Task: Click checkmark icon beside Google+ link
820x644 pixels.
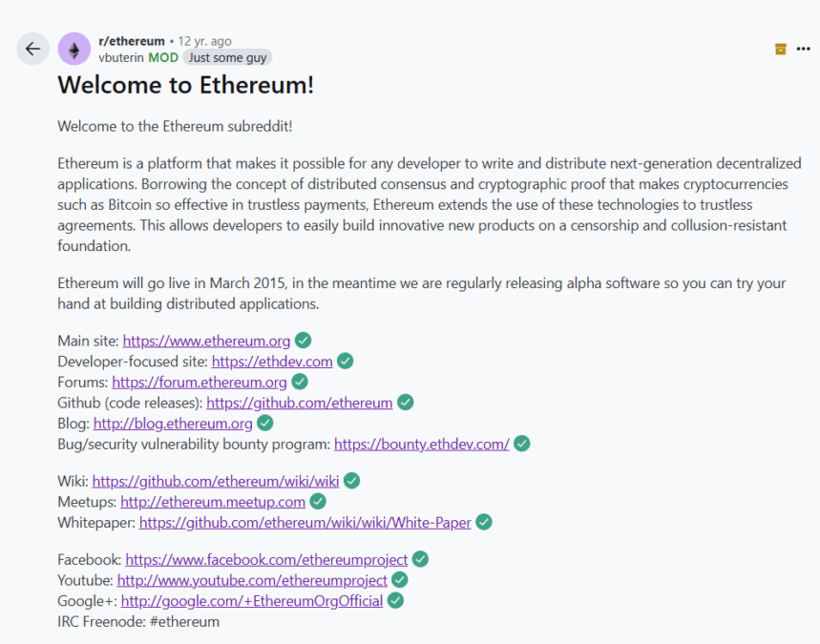Action: click(x=396, y=601)
